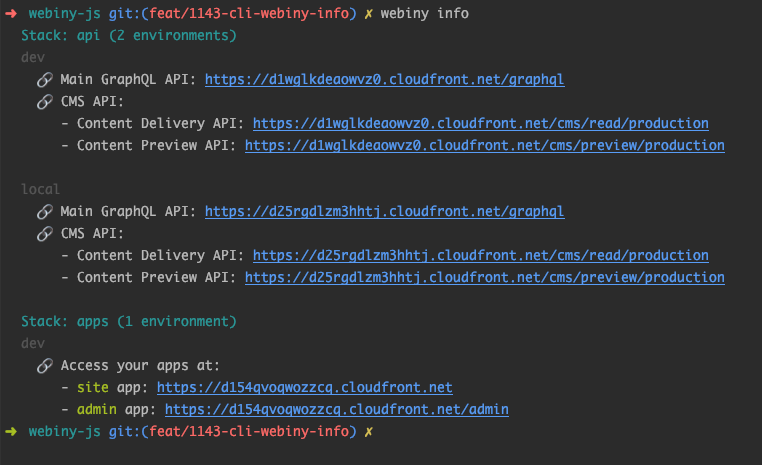This screenshot has height=465, width=762.
Task: Click the Stack: apps heading line
Action: (129, 321)
